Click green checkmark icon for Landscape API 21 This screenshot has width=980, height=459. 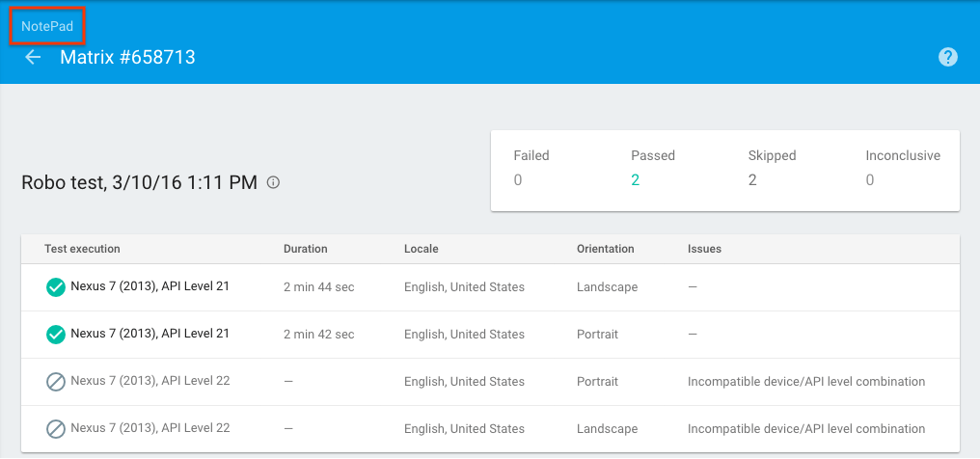click(x=56, y=286)
